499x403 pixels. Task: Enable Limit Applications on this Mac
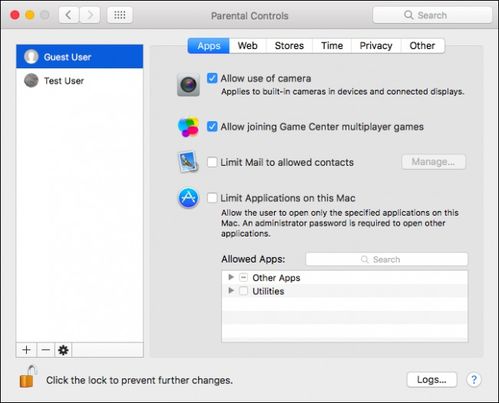(212, 198)
